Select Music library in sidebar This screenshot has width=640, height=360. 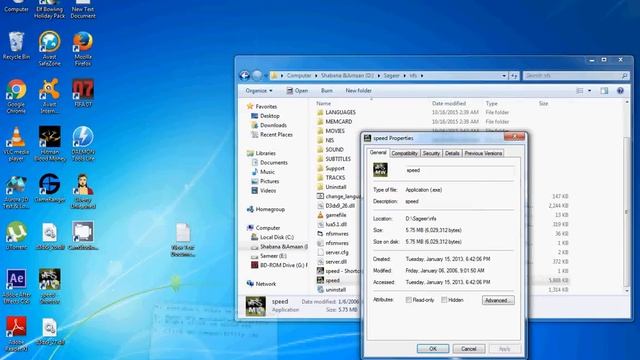click(x=263, y=172)
